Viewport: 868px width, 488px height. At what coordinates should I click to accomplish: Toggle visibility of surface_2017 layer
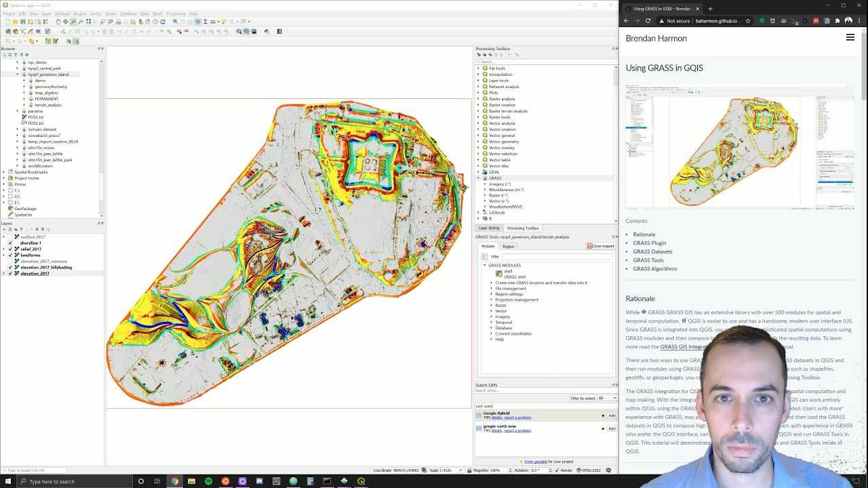point(10,237)
